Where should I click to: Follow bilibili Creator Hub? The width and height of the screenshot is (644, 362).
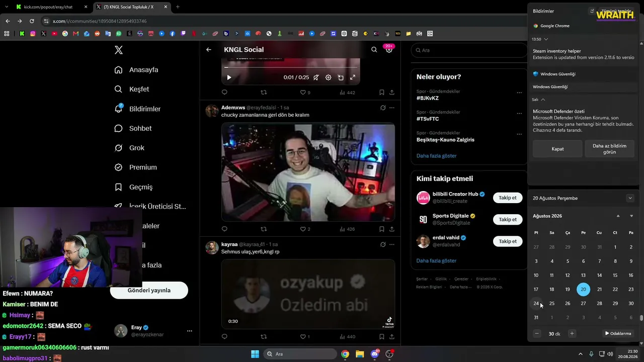508,198
